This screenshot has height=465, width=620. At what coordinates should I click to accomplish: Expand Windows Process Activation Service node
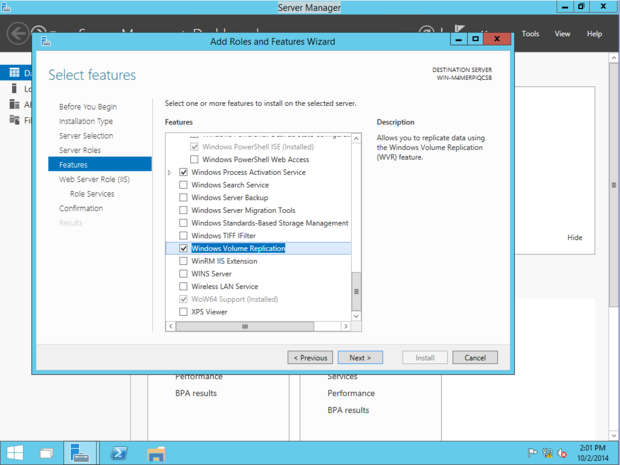[x=170, y=172]
